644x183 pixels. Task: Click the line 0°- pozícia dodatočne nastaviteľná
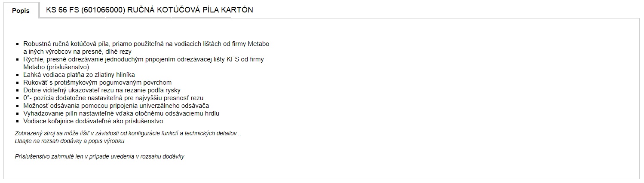tap(113, 98)
